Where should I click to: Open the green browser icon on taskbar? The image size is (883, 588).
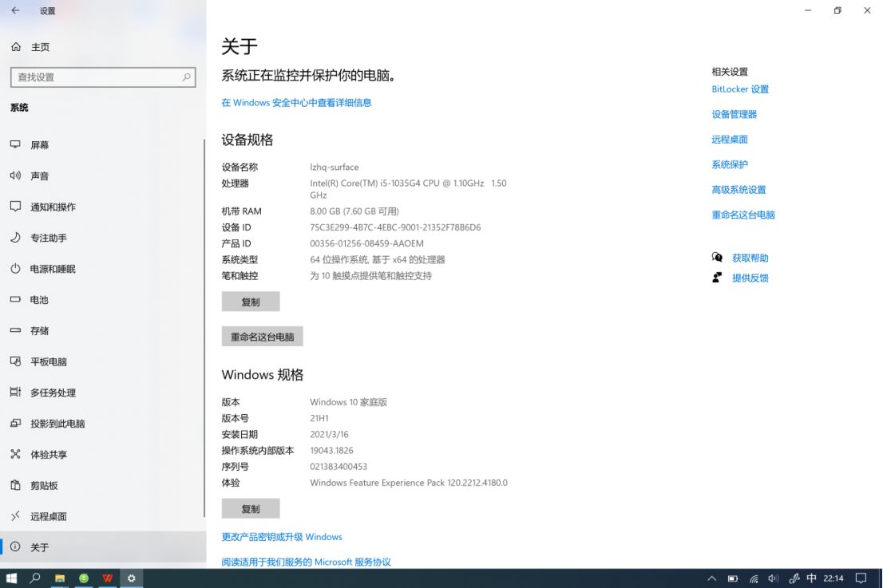pyautogui.click(x=84, y=578)
